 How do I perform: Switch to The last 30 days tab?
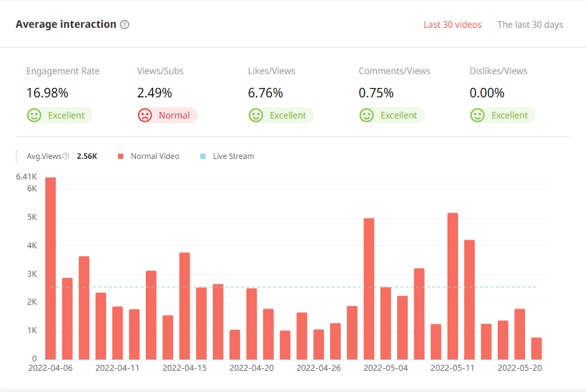[x=530, y=24]
